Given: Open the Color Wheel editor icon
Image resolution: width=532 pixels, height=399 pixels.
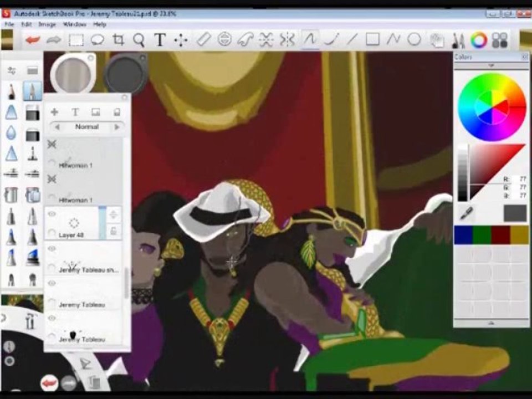Looking at the screenshot, I should click(479, 40).
